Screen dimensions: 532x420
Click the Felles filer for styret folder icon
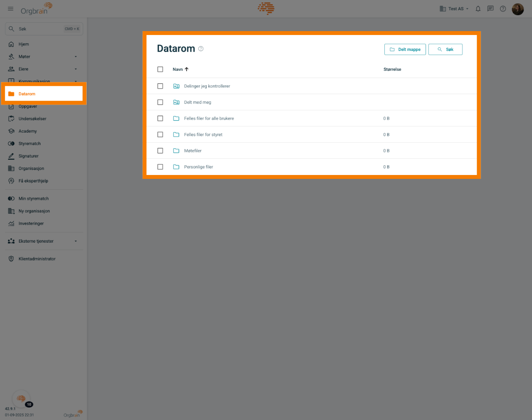coord(176,135)
